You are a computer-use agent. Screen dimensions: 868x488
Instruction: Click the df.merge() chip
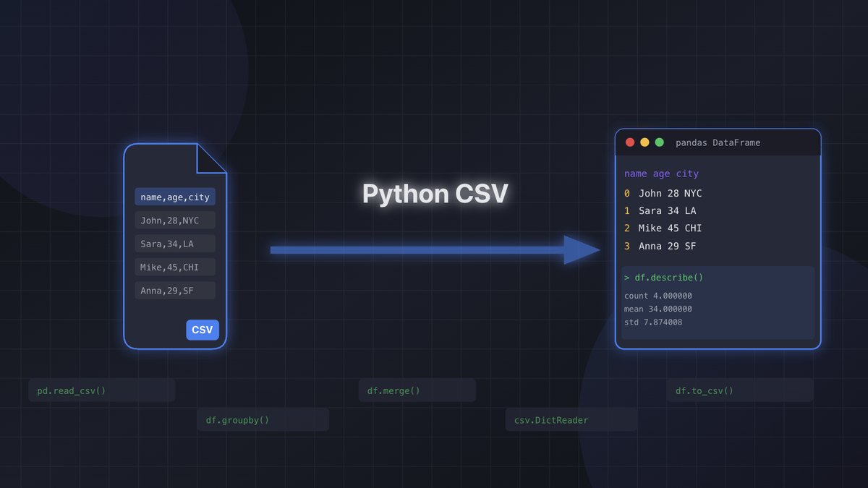417,390
